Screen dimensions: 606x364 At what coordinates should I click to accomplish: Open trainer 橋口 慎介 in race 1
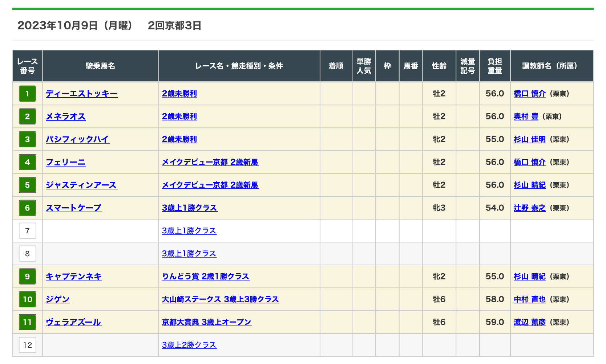[x=530, y=94]
